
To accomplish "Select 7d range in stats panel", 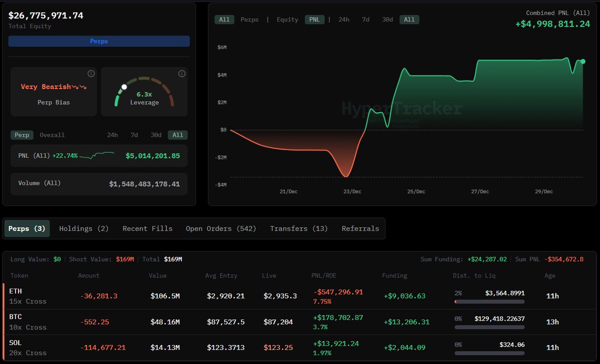I will pos(134,135).
